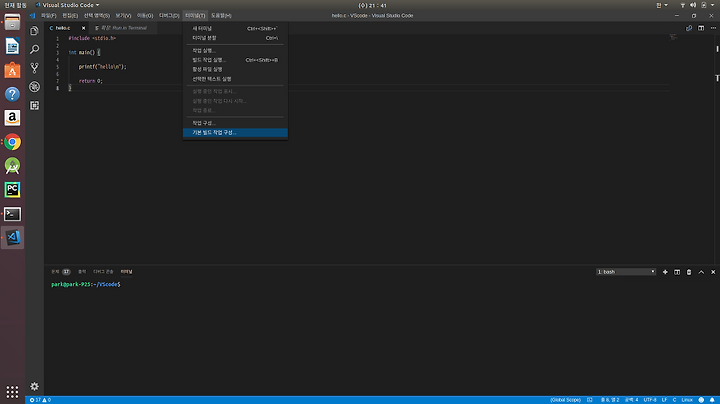Open the Go (G) menu
The width and height of the screenshot is (720, 404).
point(145,16)
